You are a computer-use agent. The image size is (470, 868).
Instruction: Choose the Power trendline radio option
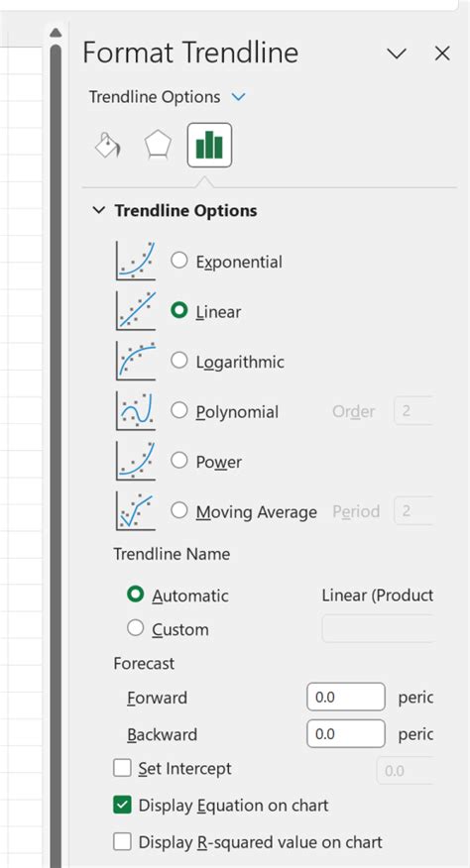179,460
